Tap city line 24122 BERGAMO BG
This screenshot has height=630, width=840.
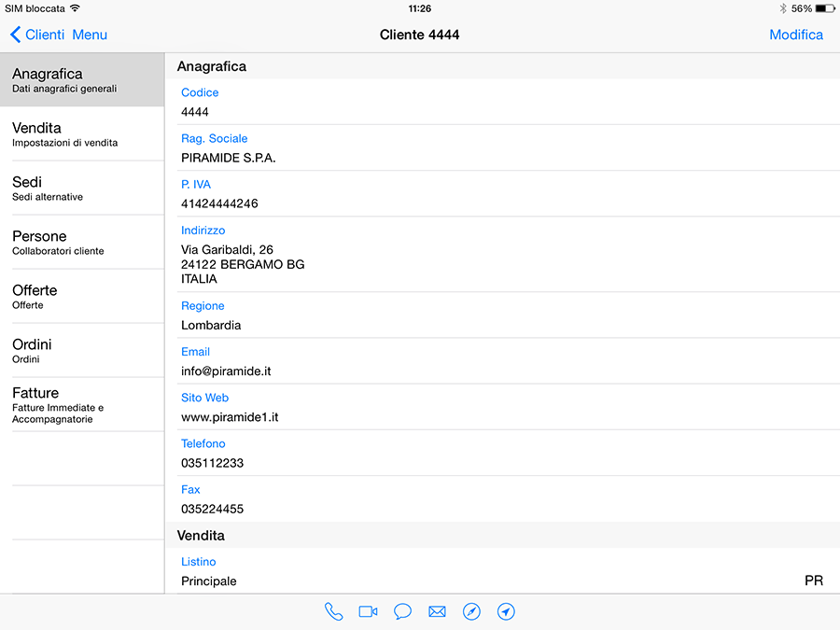243,265
